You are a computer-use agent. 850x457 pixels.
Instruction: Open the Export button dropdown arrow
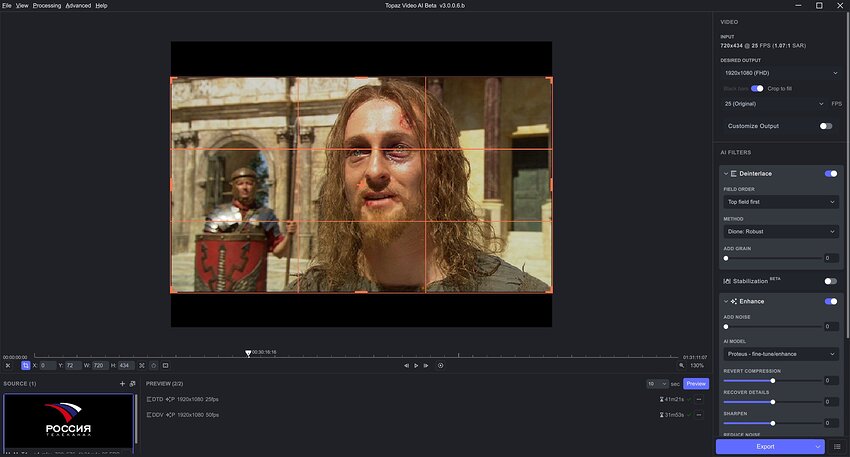(817, 447)
